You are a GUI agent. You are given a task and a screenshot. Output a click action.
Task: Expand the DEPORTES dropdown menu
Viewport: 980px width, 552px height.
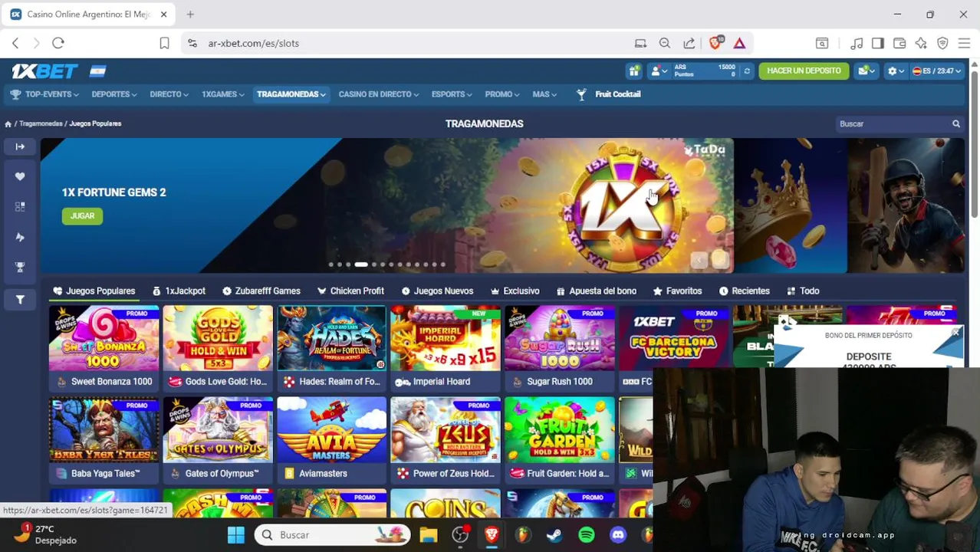tap(114, 94)
